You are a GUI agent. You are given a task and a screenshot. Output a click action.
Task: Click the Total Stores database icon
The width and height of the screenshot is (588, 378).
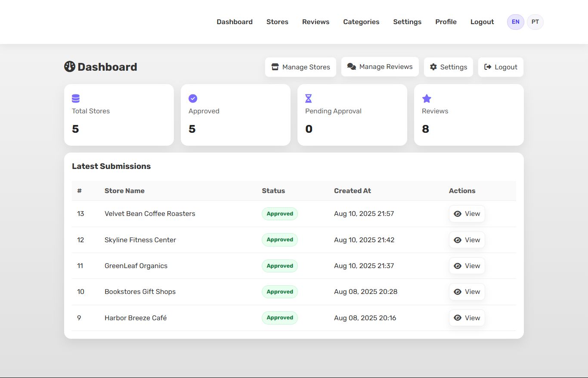76,99
